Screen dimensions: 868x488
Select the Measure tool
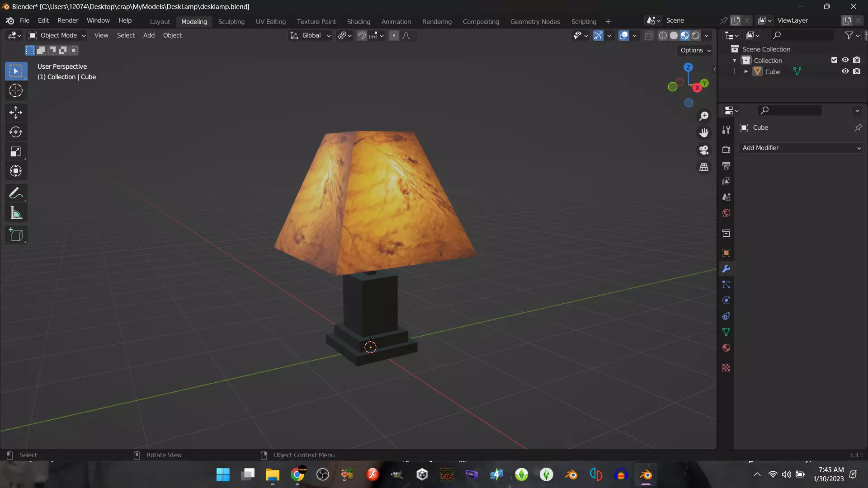point(16,213)
